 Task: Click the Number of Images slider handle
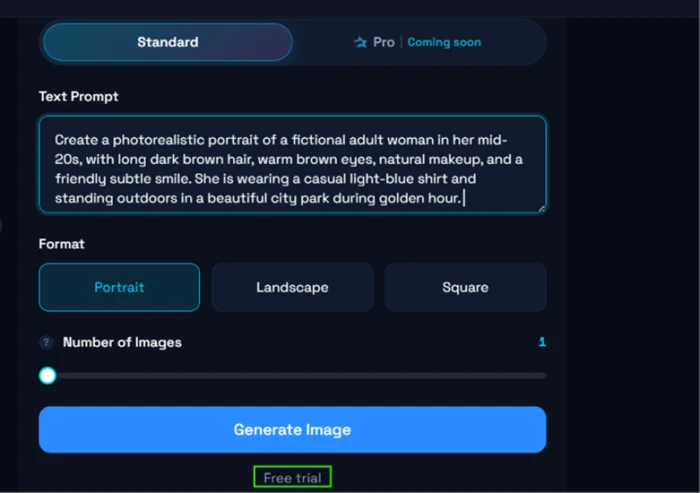(x=47, y=376)
